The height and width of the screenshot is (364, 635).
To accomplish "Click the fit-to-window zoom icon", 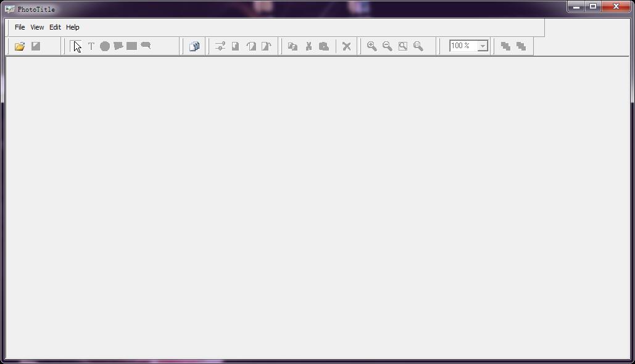I will [402, 46].
